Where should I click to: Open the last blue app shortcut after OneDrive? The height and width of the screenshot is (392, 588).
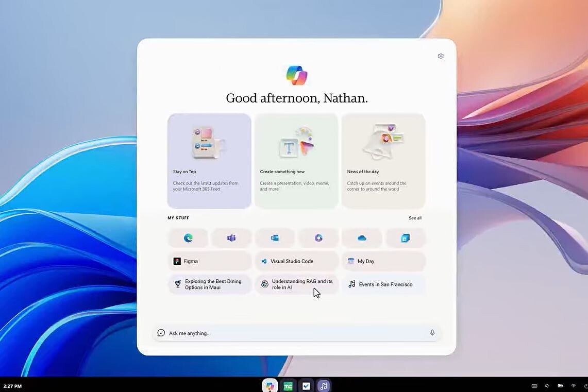pos(406,238)
